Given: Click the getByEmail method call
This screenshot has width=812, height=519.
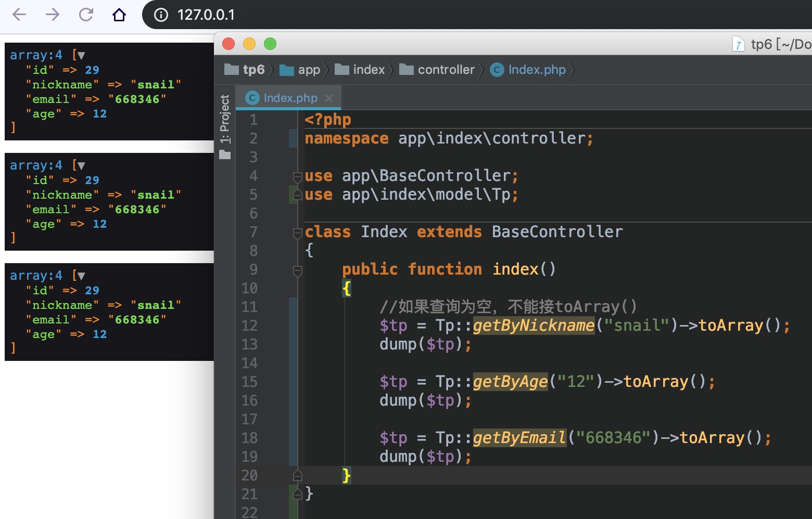Looking at the screenshot, I should 519,438.
